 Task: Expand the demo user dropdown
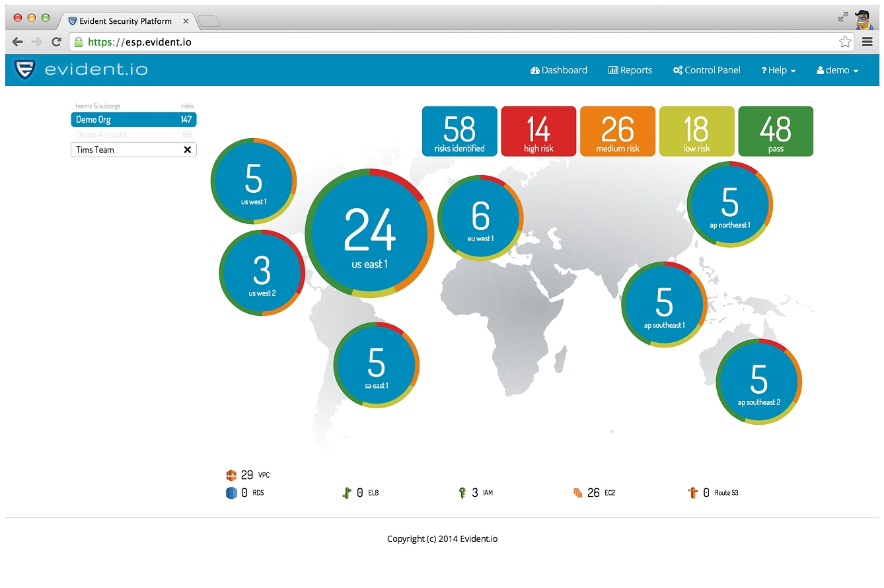(x=837, y=70)
